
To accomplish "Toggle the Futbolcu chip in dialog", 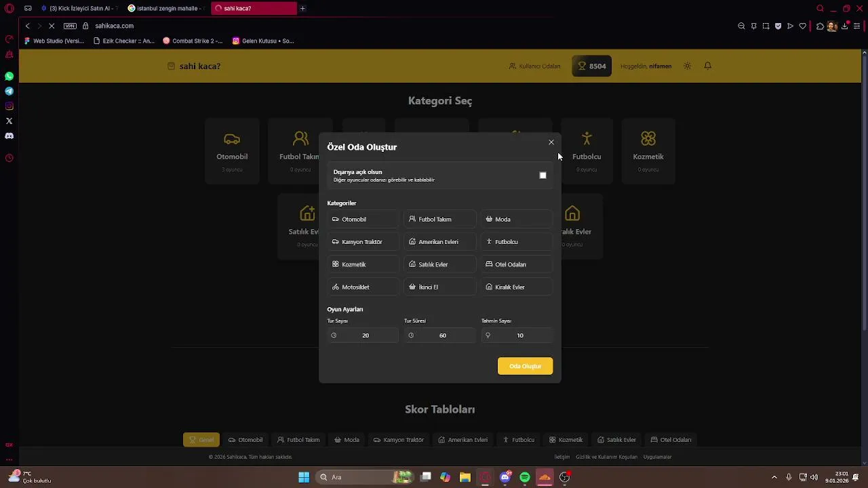I will point(517,242).
